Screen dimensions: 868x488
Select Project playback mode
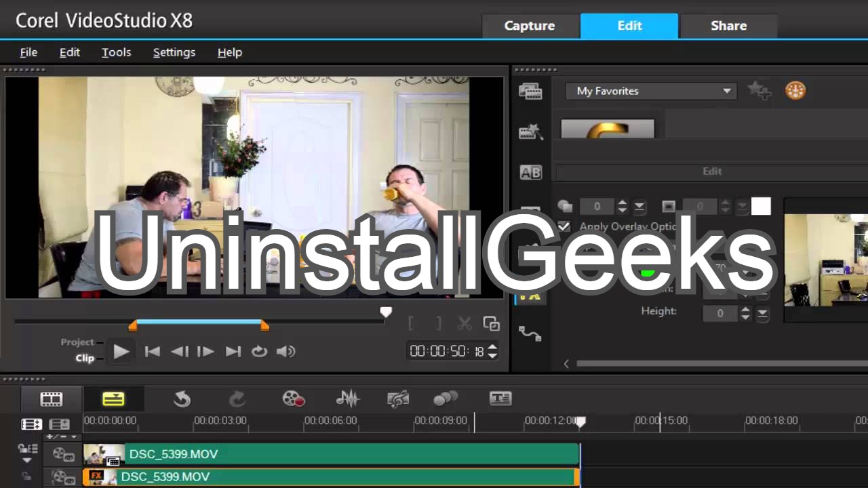pos(77,342)
